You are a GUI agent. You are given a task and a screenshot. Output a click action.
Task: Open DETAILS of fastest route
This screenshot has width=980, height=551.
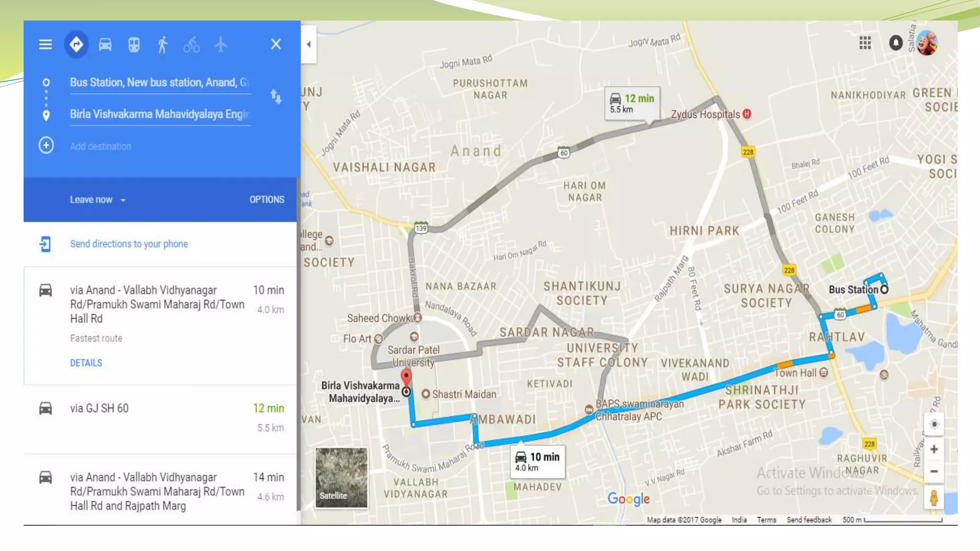[86, 363]
